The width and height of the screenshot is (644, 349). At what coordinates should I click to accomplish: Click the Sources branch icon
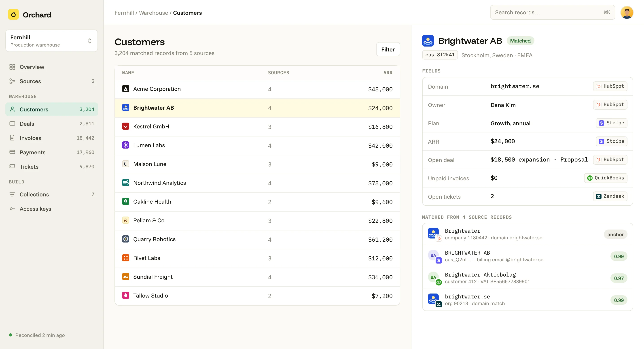[x=12, y=81]
